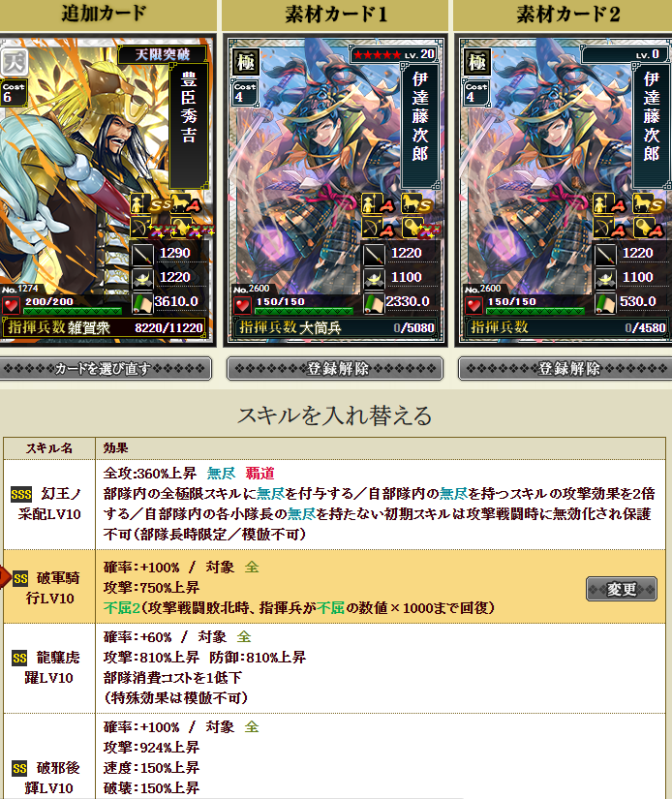Click the カードを選び直す button
The image size is (672, 799).
point(104,368)
